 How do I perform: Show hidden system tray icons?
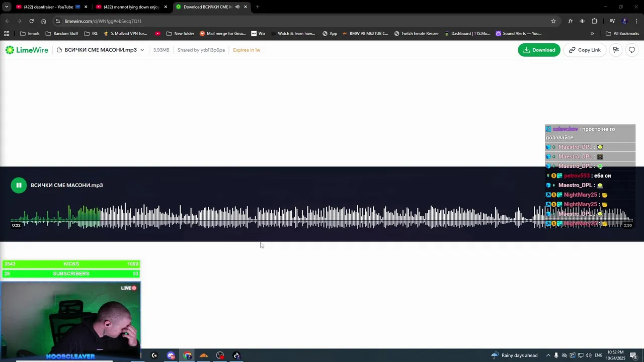tap(548, 355)
